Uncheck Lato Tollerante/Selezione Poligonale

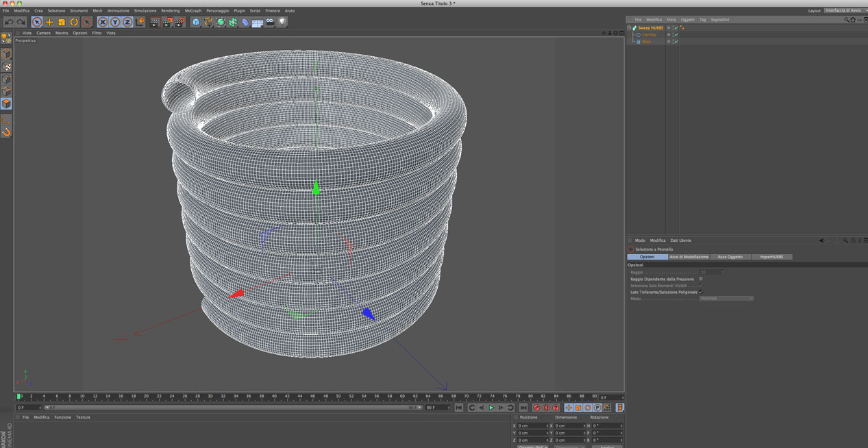tap(701, 292)
